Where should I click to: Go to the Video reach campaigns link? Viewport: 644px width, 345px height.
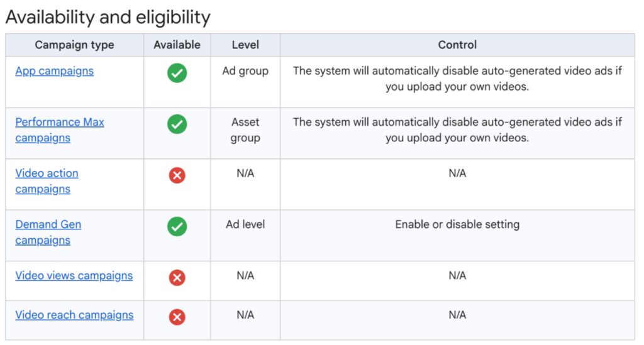[x=74, y=315]
